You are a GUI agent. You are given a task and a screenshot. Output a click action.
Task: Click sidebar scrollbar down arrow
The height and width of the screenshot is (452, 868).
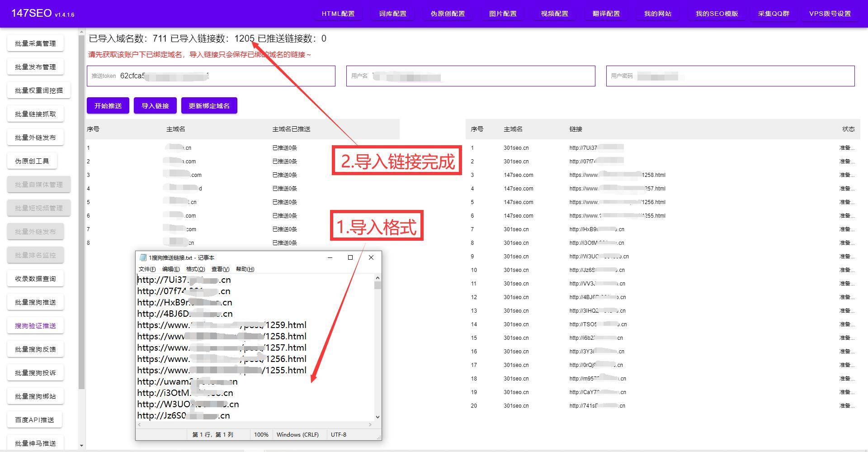tap(81, 446)
